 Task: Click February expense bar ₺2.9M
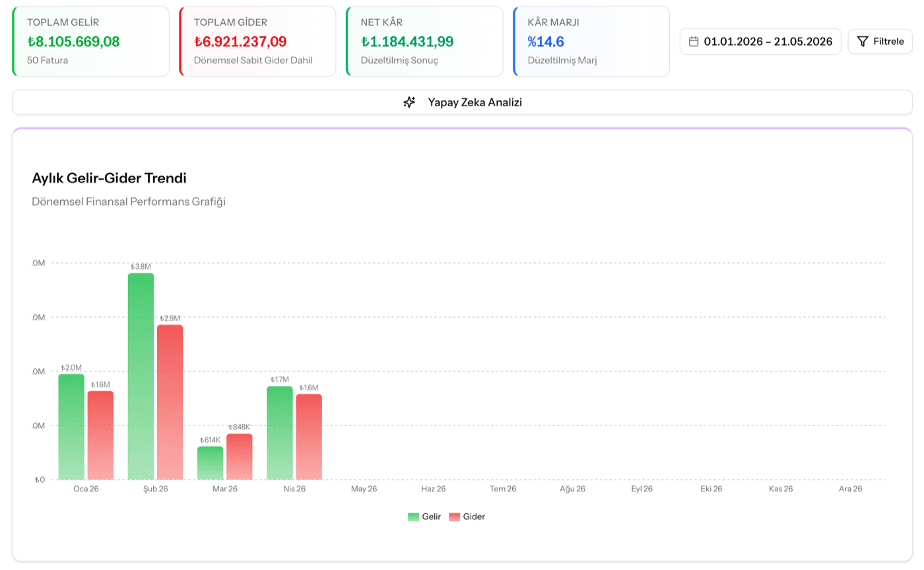point(170,402)
